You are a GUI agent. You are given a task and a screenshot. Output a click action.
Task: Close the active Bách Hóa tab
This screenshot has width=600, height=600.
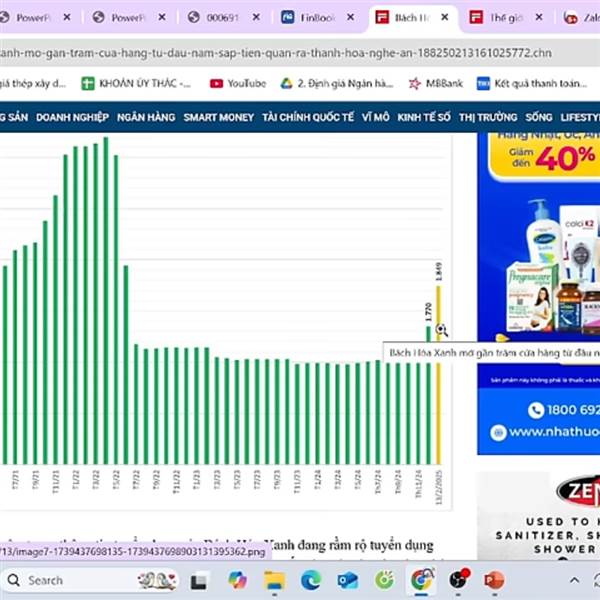coord(445,17)
